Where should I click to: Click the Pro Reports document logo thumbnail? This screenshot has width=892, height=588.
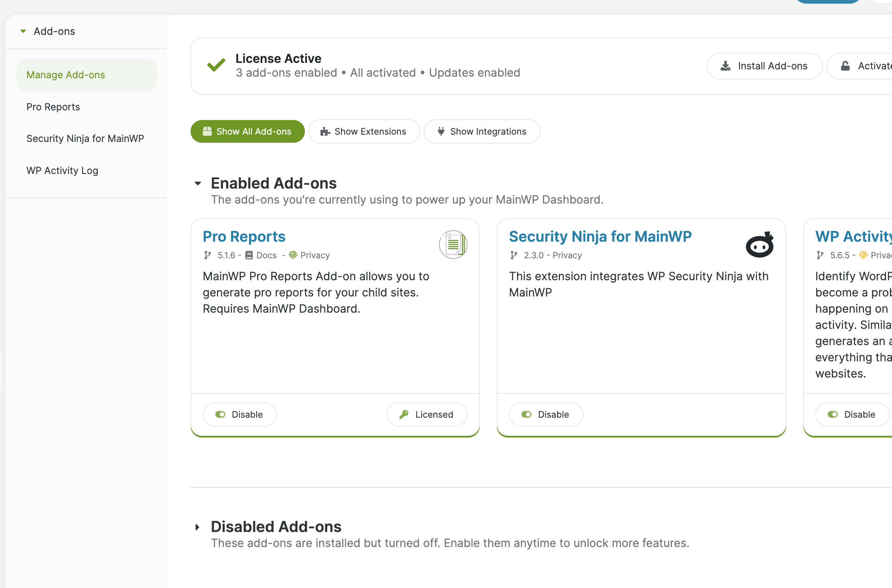[453, 245]
